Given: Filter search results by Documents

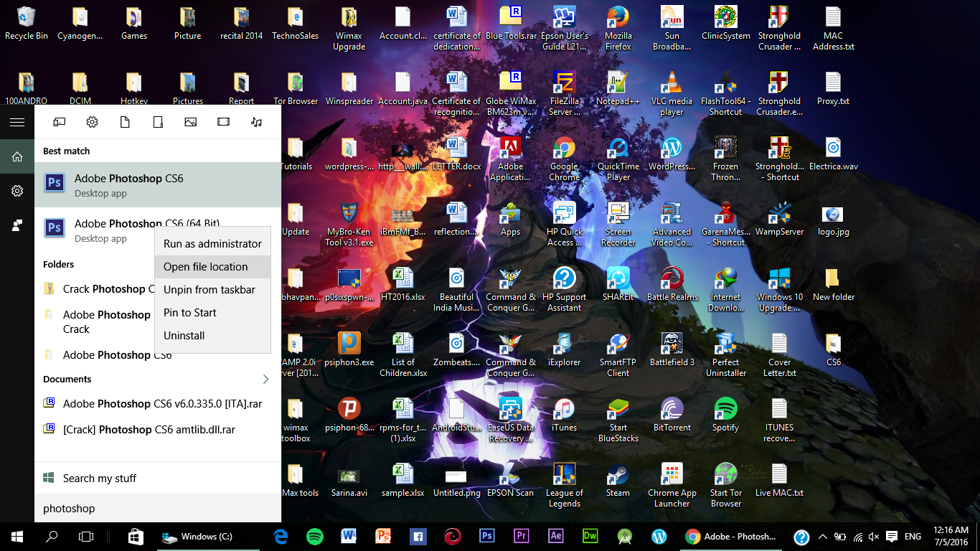Looking at the screenshot, I should [x=125, y=122].
